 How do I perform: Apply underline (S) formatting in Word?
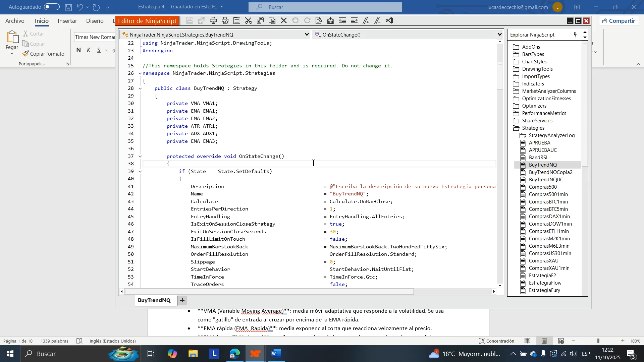[x=99, y=50]
